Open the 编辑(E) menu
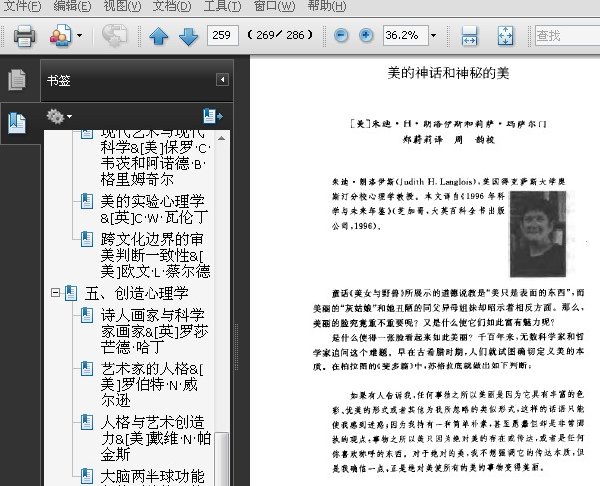The image size is (600, 486). pyautogui.click(x=72, y=6)
